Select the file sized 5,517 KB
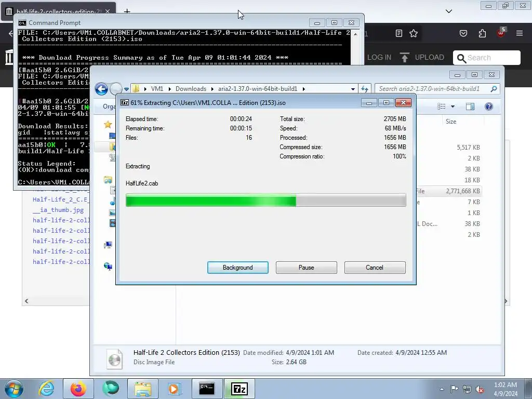Viewport: 532px width, 399px height. (x=468, y=147)
